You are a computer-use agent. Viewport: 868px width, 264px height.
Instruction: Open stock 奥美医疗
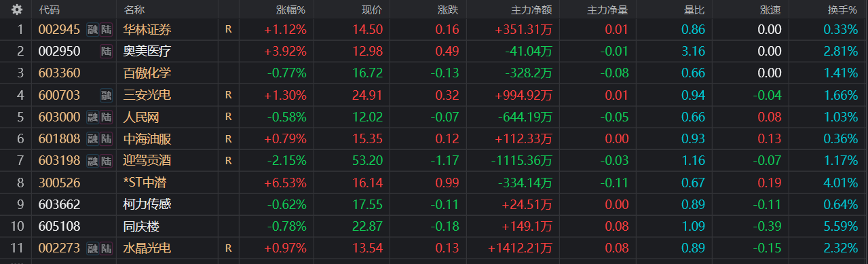click(147, 52)
